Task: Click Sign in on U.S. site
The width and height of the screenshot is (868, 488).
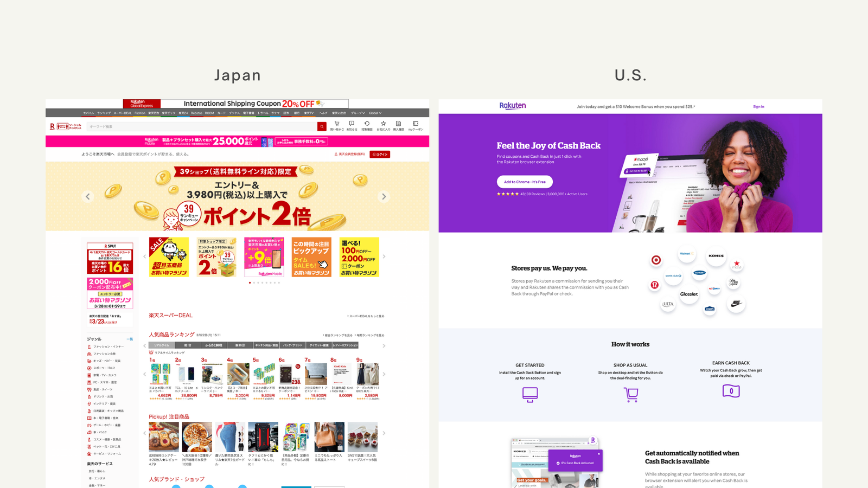Action: [758, 107]
